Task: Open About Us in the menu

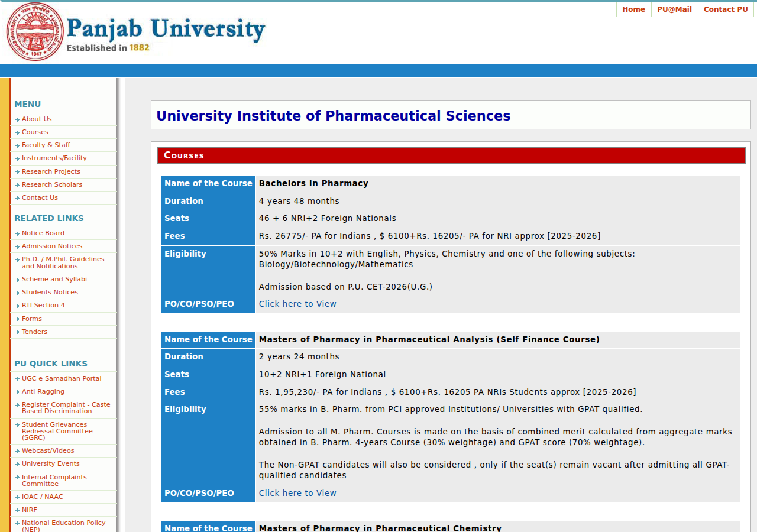Action: 37,119
